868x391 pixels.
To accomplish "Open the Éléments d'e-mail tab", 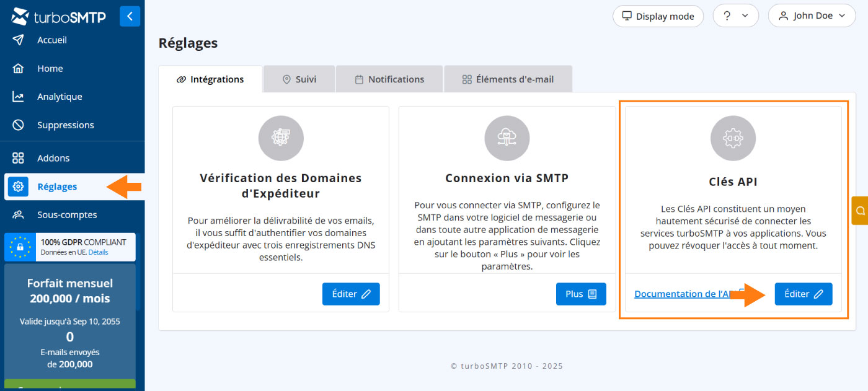I will coord(508,79).
